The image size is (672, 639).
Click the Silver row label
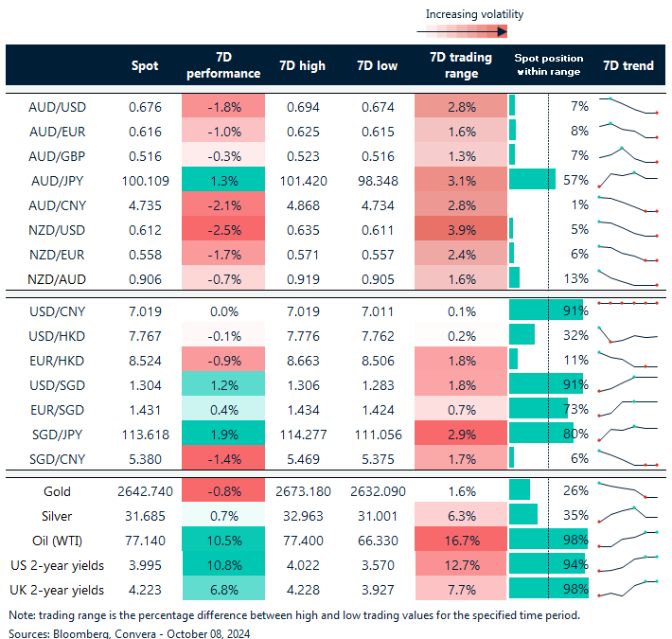[x=57, y=516]
